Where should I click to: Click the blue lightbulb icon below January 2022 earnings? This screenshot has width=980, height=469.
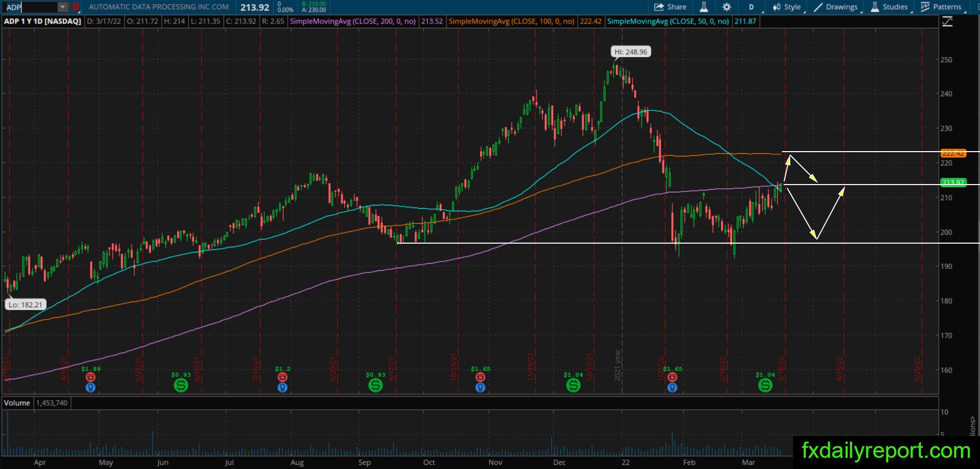pos(672,387)
